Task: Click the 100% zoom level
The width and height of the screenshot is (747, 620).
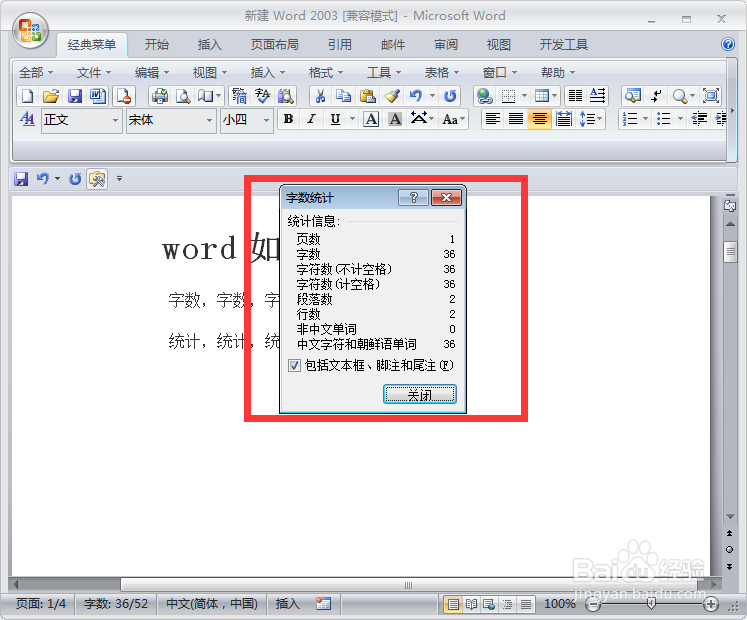Action: tap(560, 604)
